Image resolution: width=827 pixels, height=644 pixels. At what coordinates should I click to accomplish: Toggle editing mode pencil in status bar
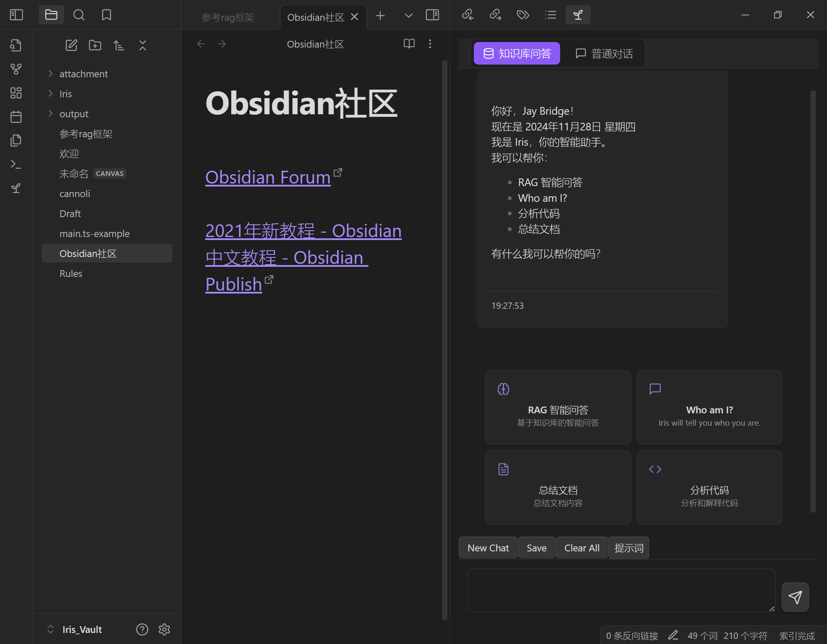click(x=673, y=636)
